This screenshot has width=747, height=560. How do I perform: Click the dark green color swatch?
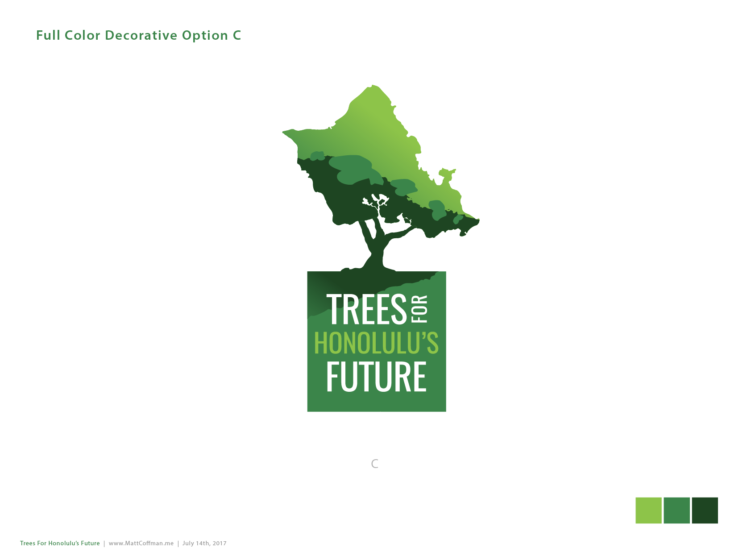coord(705,510)
